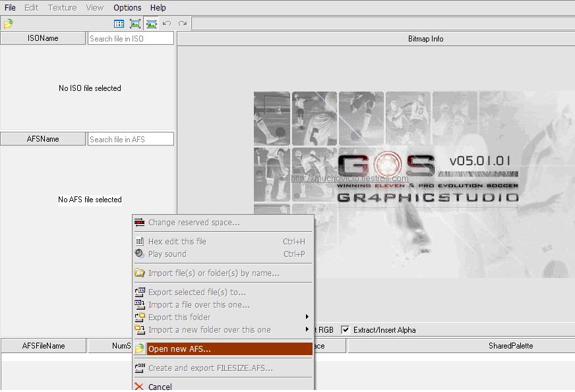Image resolution: width=575 pixels, height=392 pixels.
Task: Open the File menu
Action: [10, 8]
